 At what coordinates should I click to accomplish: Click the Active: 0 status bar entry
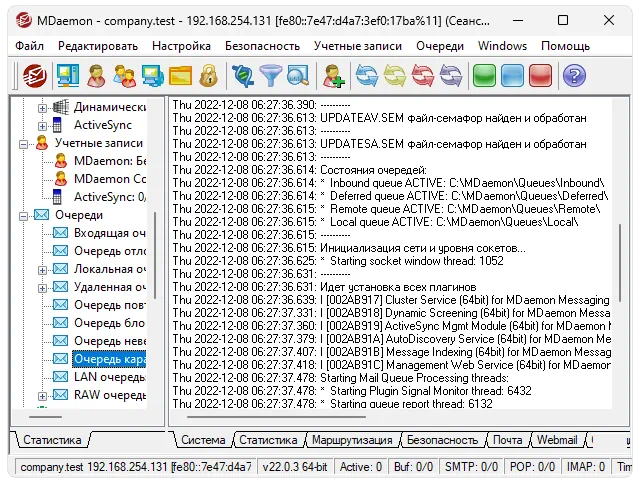point(361,467)
